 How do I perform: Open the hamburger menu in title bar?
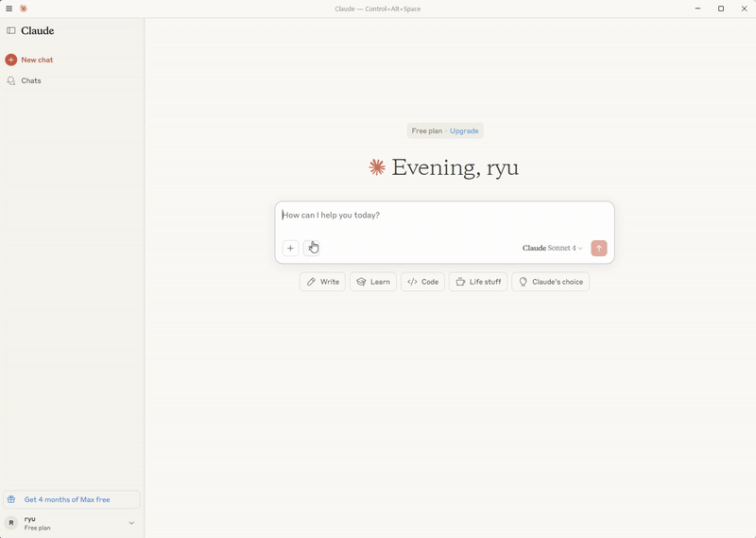(x=9, y=9)
